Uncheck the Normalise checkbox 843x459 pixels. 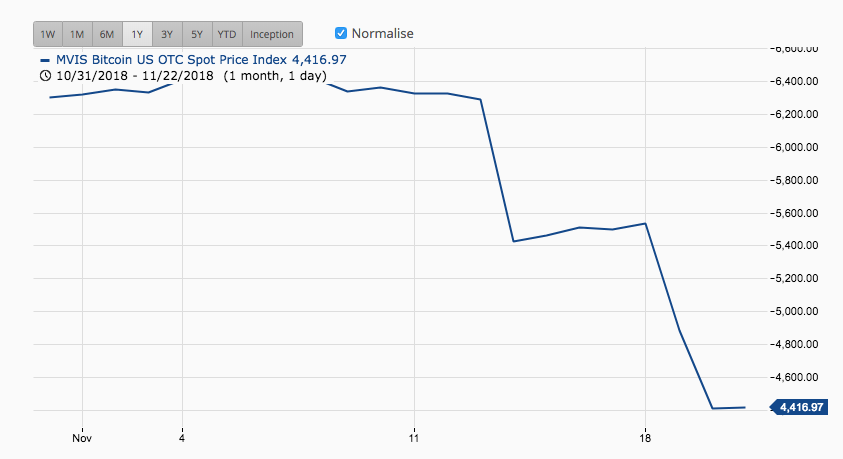point(341,33)
